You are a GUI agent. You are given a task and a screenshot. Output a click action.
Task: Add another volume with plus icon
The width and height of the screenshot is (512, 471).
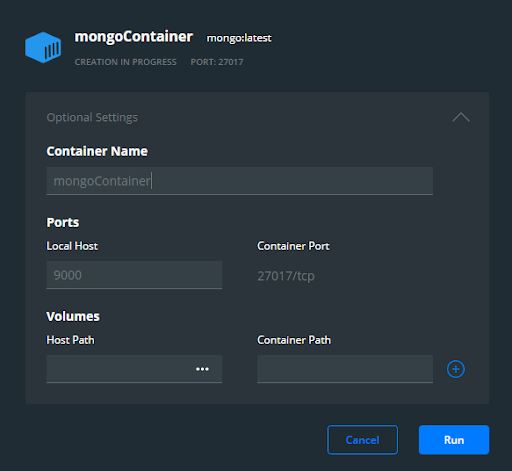pyautogui.click(x=456, y=369)
